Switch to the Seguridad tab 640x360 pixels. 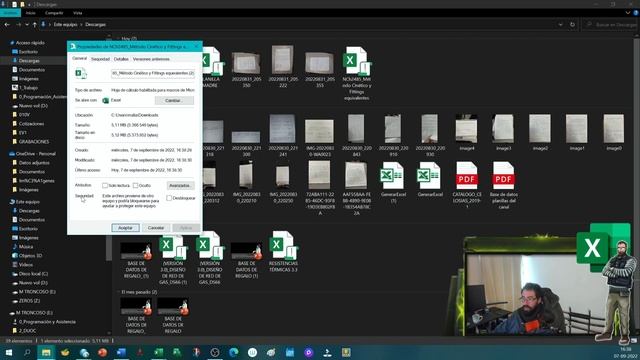click(100, 59)
